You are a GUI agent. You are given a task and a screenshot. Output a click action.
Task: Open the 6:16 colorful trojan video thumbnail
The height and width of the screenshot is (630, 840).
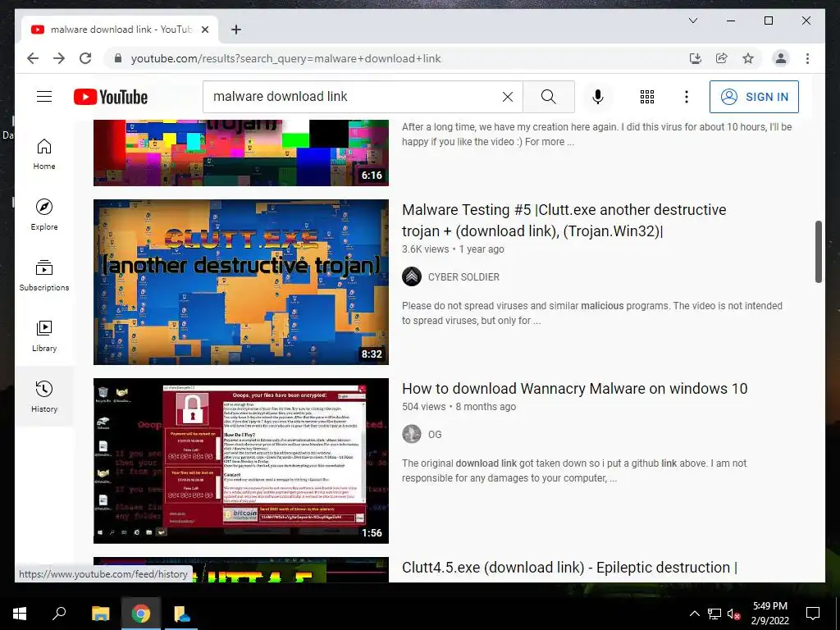241,153
